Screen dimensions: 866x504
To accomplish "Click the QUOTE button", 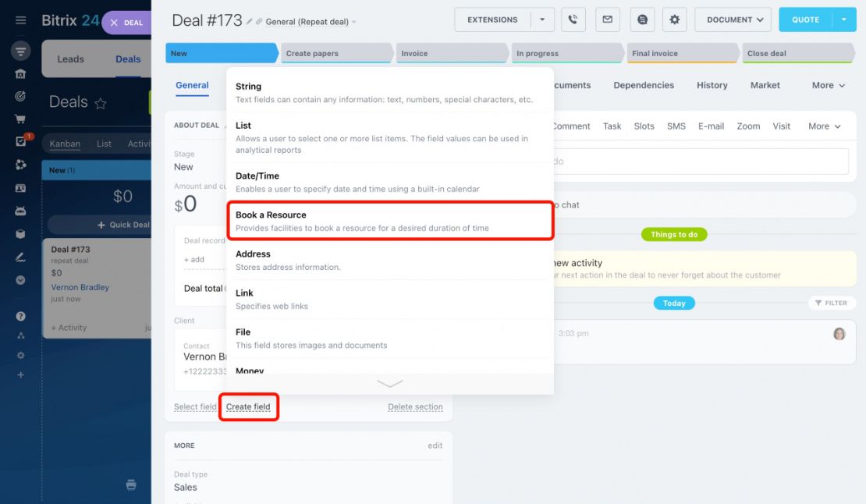I will [x=806, y=20].
